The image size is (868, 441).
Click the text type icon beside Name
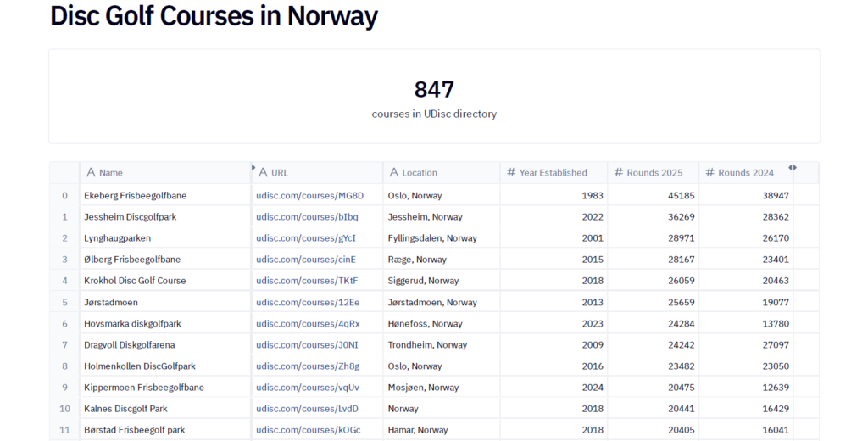[91, 173]
